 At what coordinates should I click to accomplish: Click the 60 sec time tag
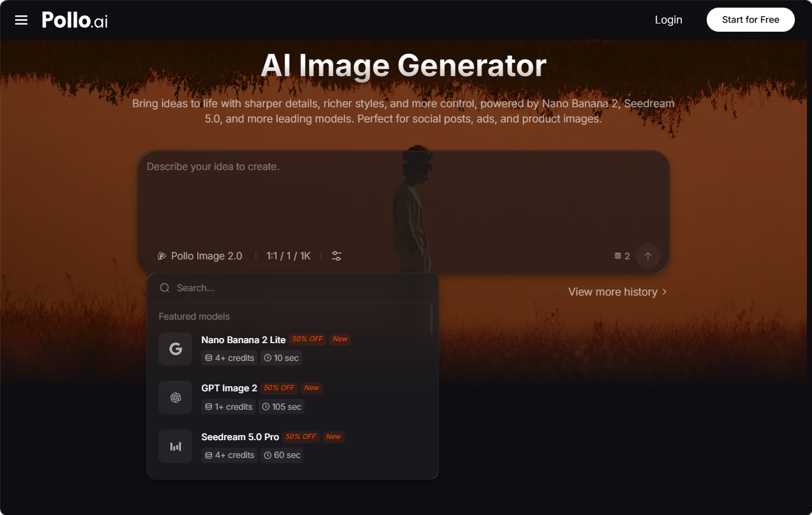click(282, 455)
